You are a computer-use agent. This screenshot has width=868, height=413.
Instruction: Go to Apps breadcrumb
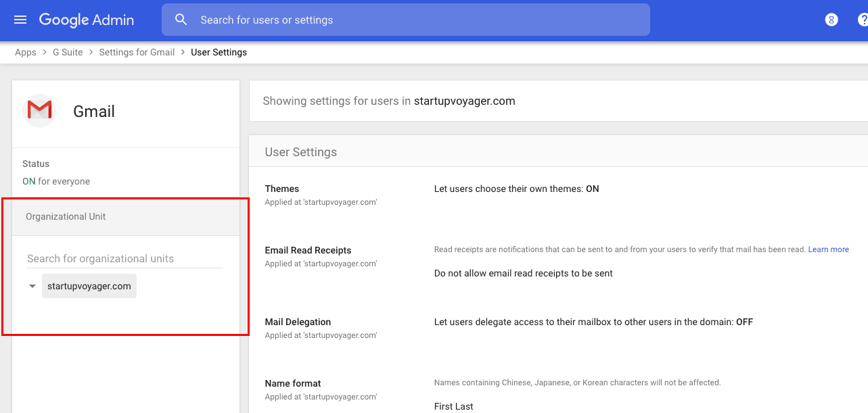(26, 52)
